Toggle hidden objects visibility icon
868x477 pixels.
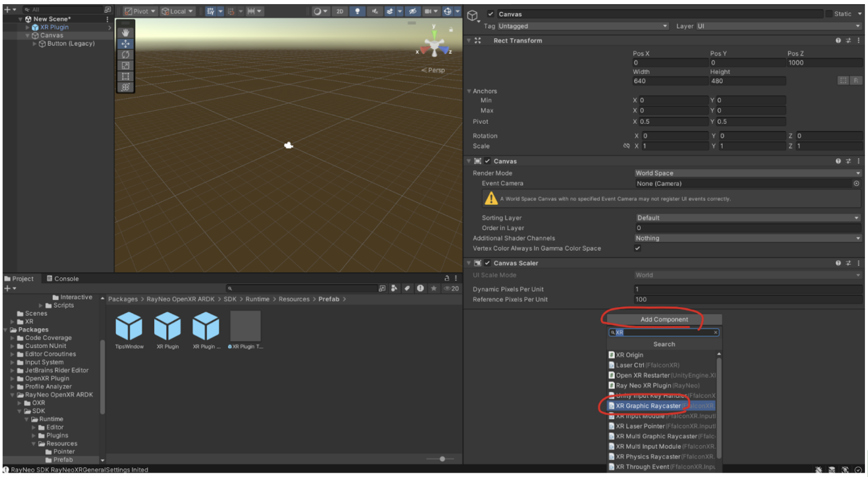tap(412, 11)
